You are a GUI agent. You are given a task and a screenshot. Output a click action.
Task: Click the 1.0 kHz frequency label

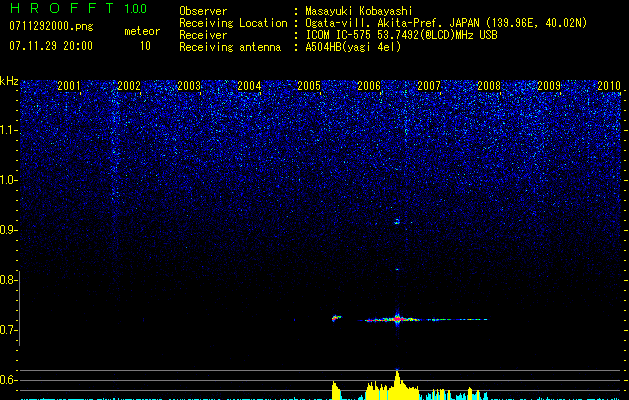pos(8,180)
